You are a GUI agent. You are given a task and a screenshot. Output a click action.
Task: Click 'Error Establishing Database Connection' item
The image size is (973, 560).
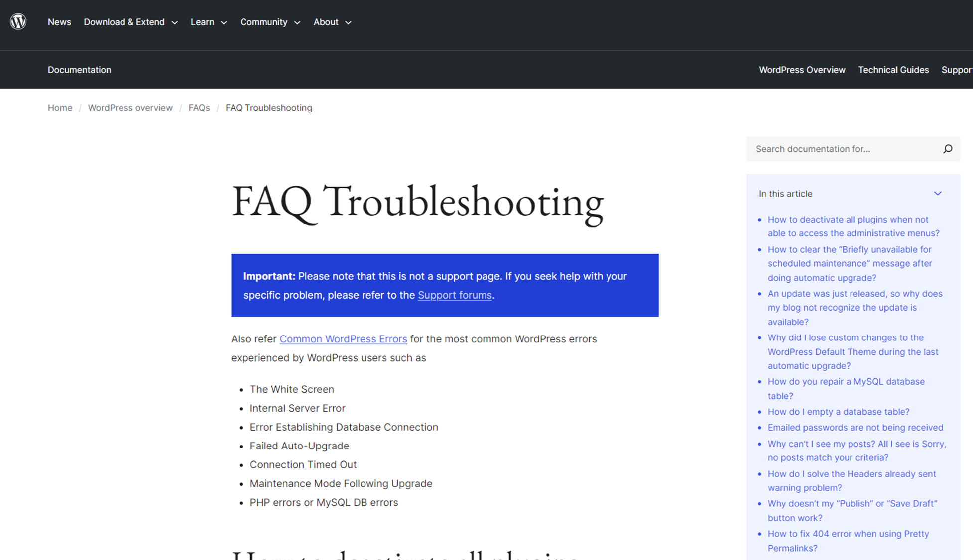[x=344, y=427]
